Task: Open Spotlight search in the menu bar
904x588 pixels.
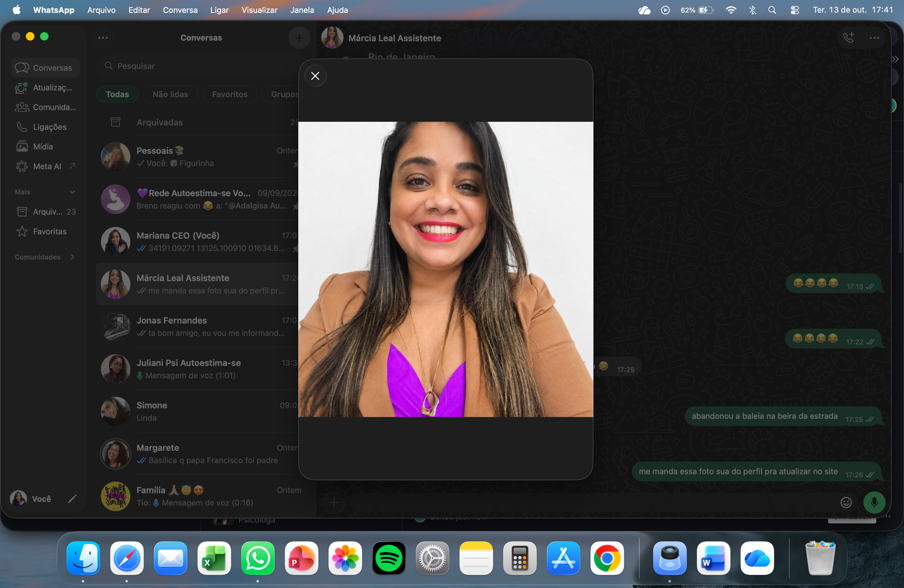Action: point(772,10)
